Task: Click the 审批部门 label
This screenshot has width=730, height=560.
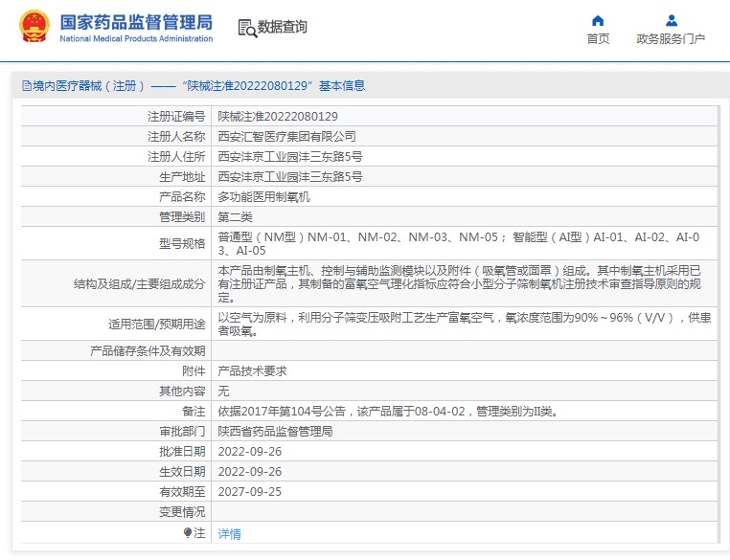Action: pos(182,431)
